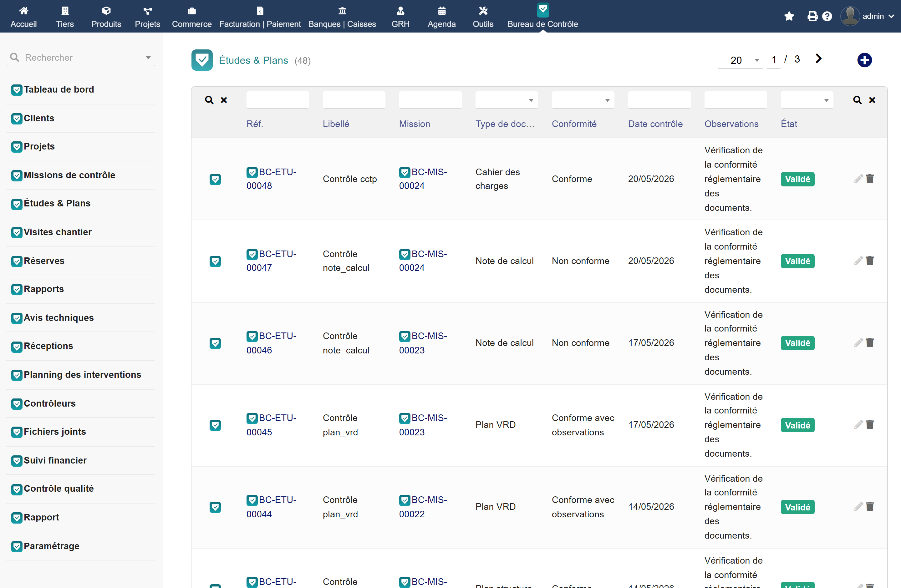Open the État filter dropdown

(807, 100)
